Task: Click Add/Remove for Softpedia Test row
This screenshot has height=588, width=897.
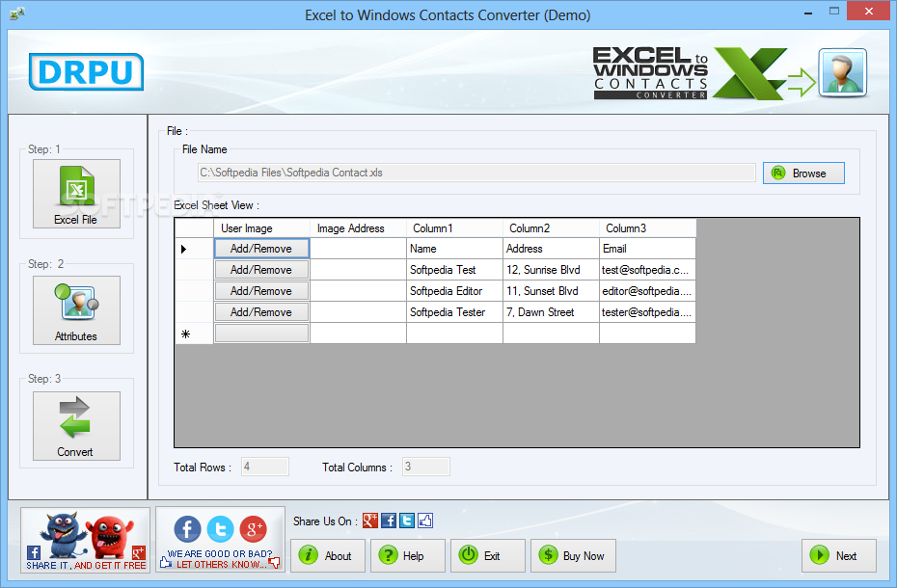Action: 261,270
